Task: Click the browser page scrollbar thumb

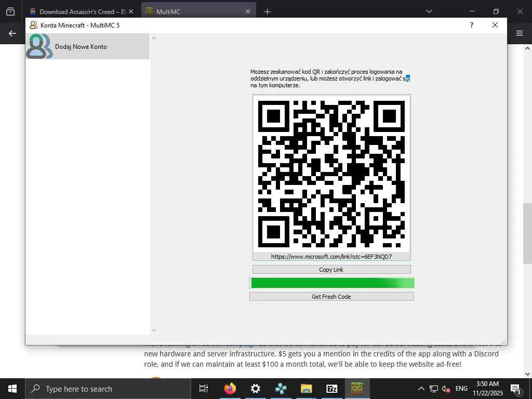Action: [527, 233]
